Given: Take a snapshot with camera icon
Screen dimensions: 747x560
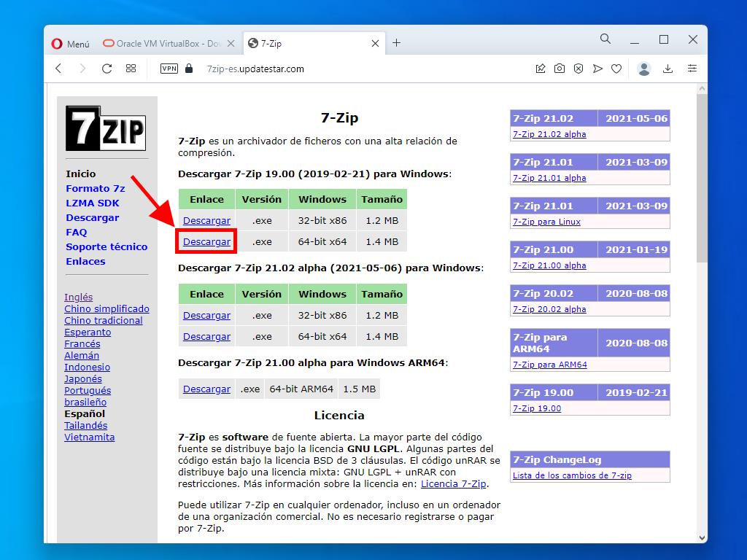Looking at the screenshot, I should coord(560,69).
